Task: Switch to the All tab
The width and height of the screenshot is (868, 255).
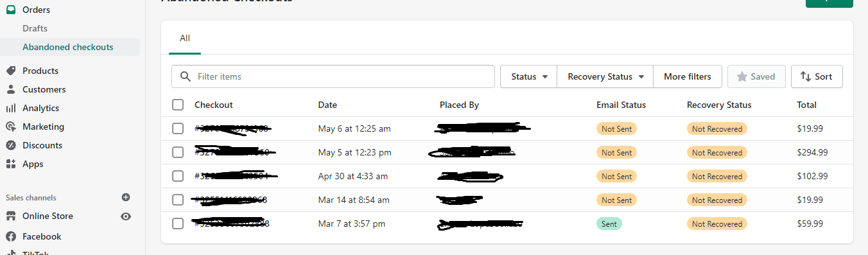Action: [x=185, y=39]
